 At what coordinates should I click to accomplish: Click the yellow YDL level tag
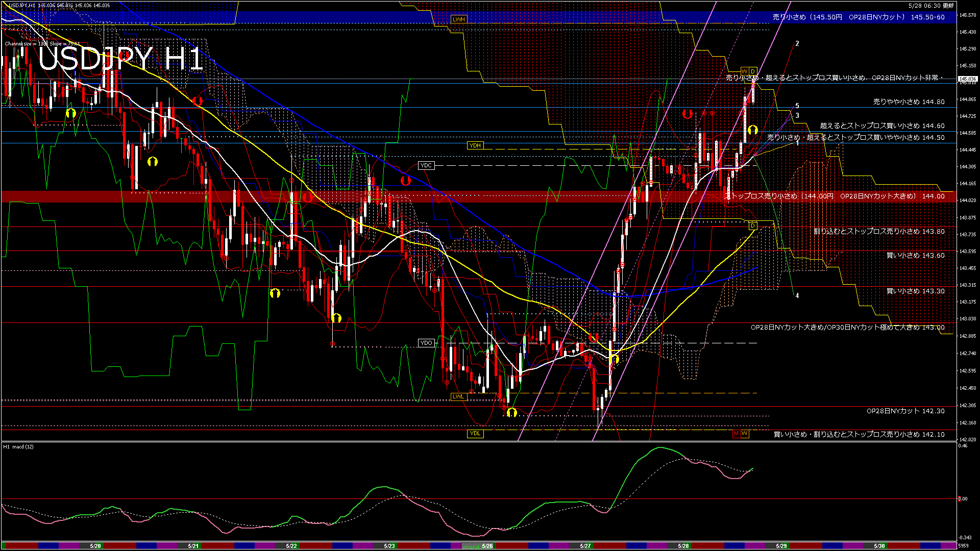(475, 434)
